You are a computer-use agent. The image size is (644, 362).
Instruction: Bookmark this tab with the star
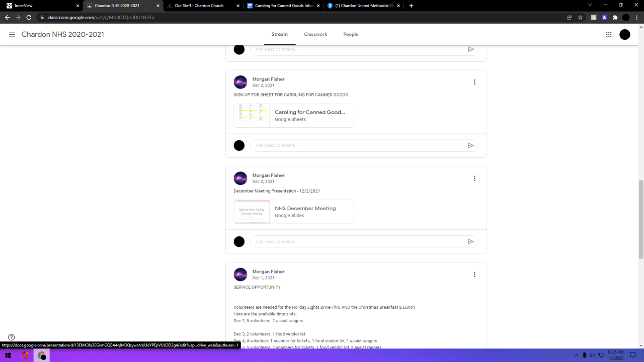coord(580,17)
